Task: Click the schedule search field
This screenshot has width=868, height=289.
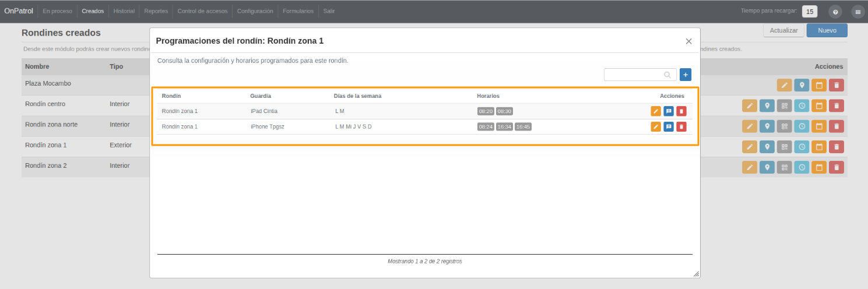Action: point(640,75)
